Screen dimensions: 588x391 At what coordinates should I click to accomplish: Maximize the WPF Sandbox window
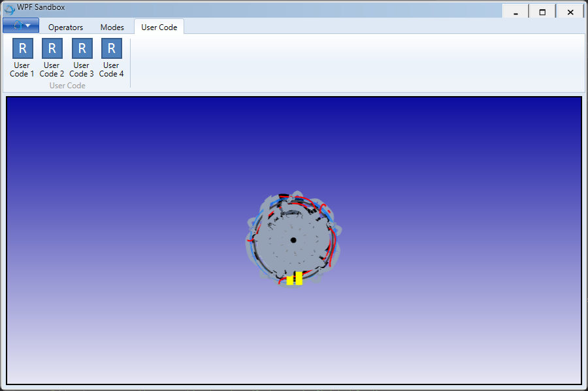coord(542,12)
